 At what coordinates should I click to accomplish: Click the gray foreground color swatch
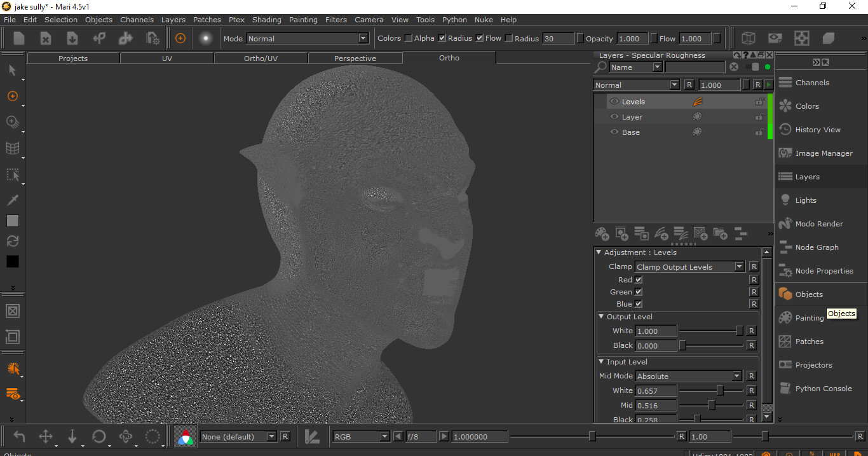(13, 221)
